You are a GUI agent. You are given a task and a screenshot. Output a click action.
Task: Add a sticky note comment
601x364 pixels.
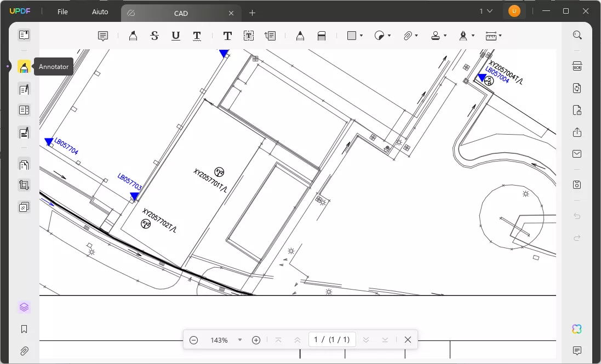(102, 36)
